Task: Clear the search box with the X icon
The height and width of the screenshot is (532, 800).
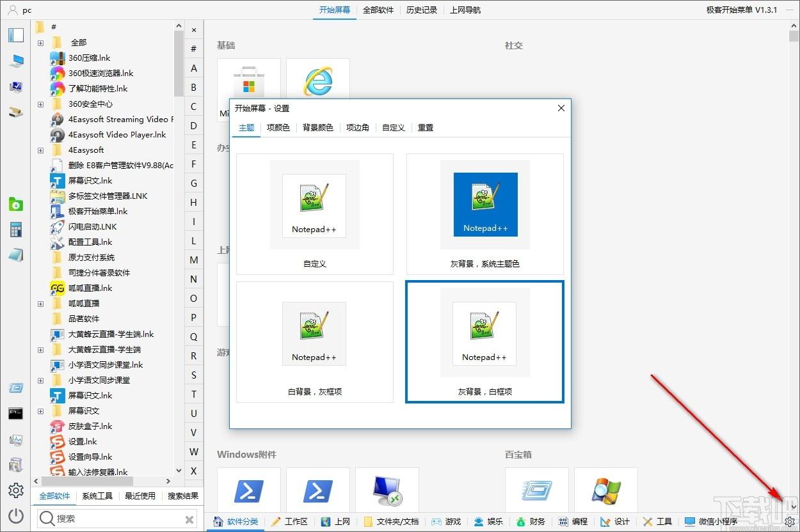Action: pyautogui.click(x=189, y=519)
